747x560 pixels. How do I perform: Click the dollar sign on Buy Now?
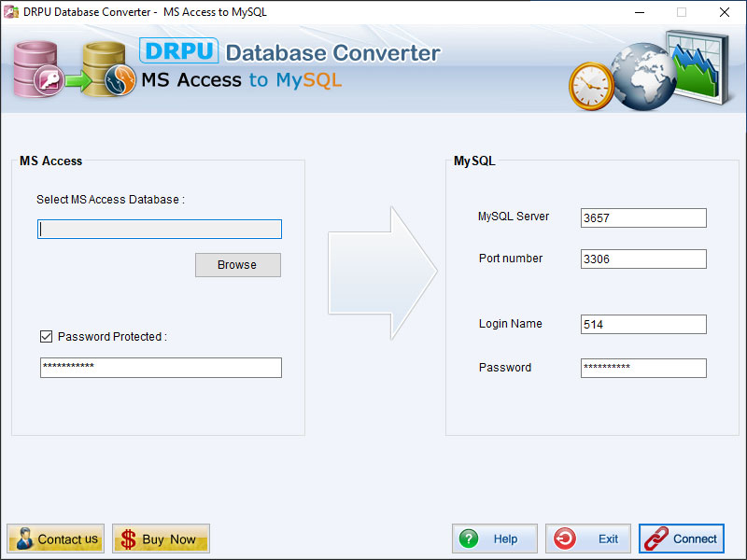pyautogui.click(x=129, y=539)
